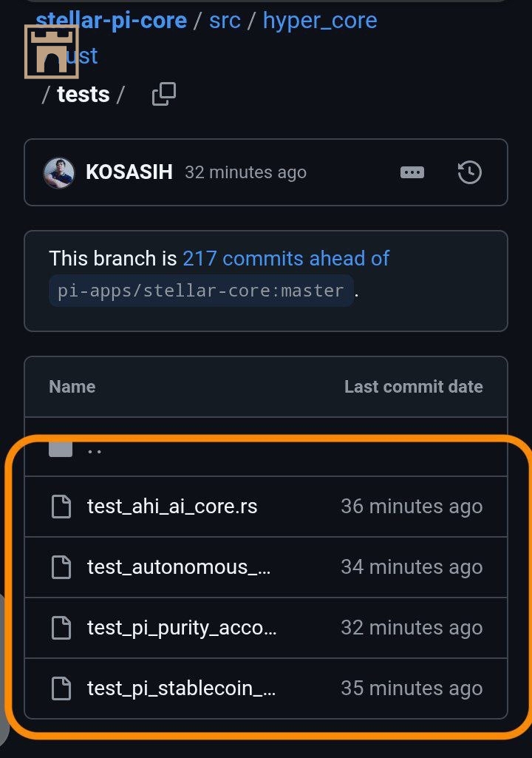Open the test_pi_stablecoin_ file
Viewport: 532px width, 758px height.
[x=182, y=688]
